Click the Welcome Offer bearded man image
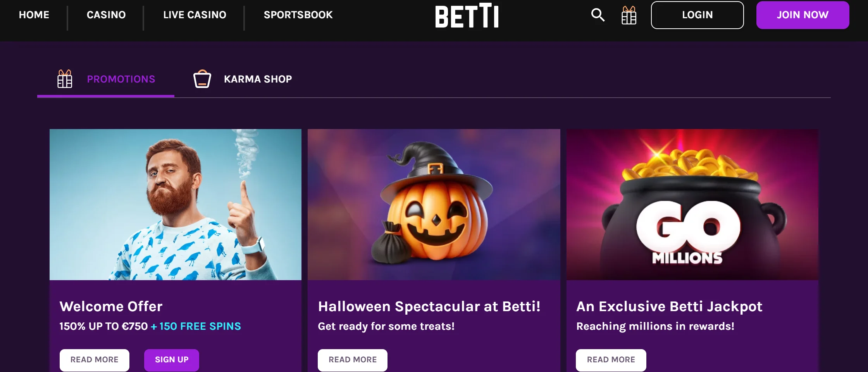This screenshot has width=868, height=372. point(176,204)
